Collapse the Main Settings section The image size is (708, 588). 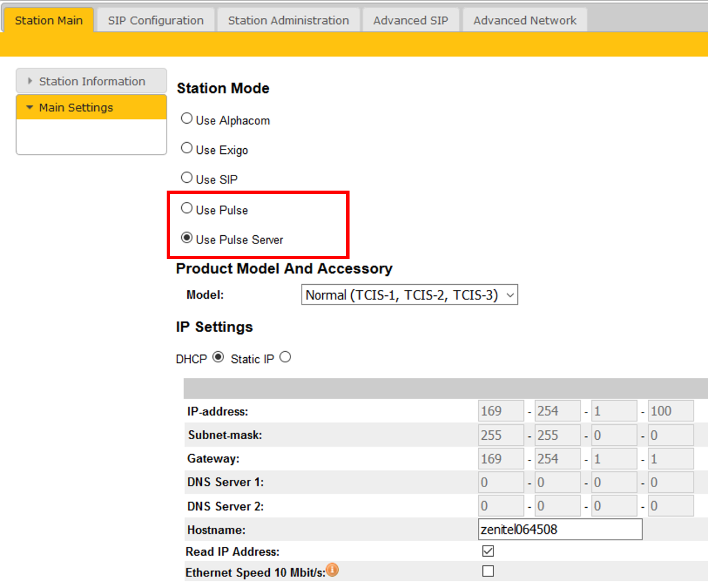click(x=91, y=108)
